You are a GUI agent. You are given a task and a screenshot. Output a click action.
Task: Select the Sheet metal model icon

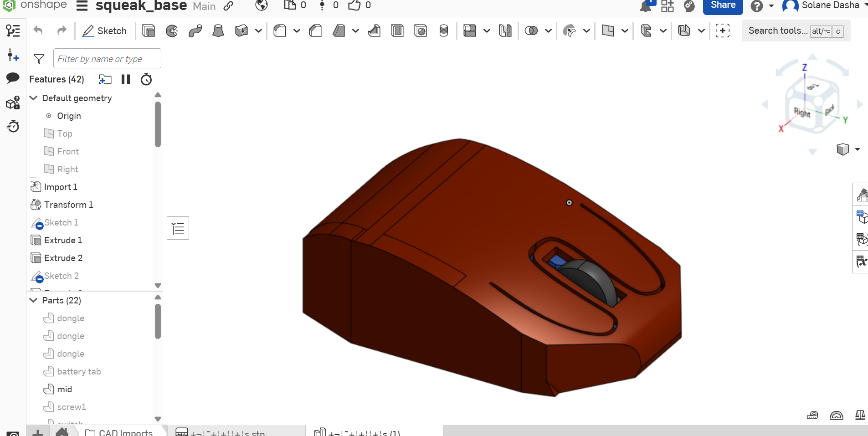[x=684, y=31]
